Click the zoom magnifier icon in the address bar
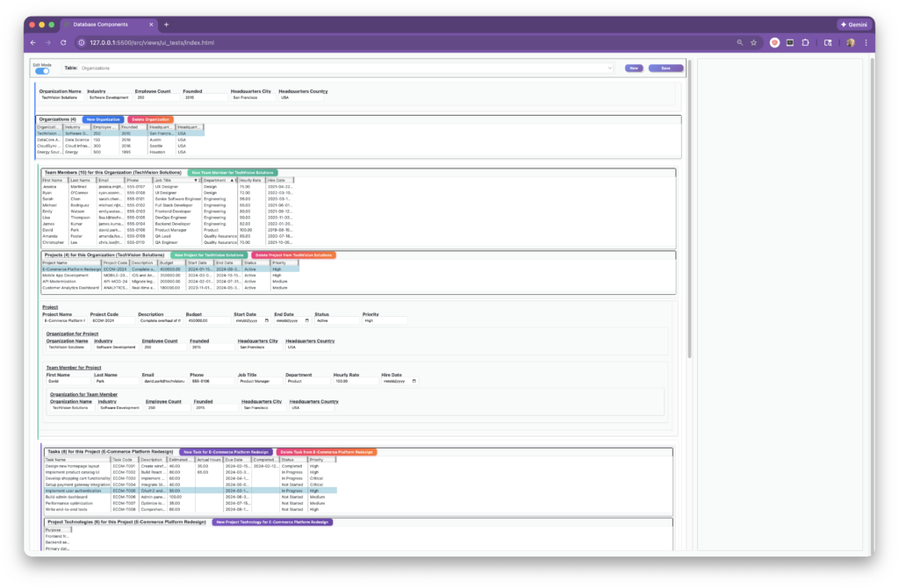Screen dimensions: 899x588 tap(740, 42)
